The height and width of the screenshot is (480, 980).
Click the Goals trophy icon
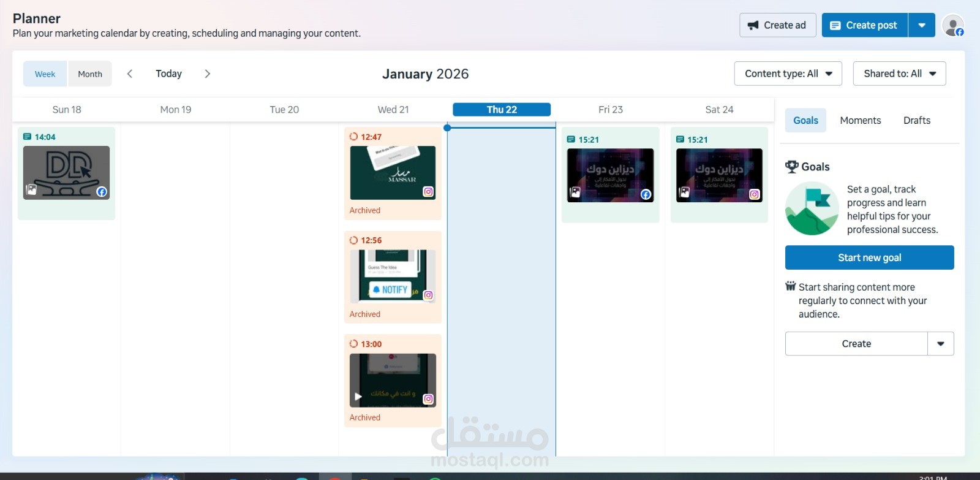[792, 167]
